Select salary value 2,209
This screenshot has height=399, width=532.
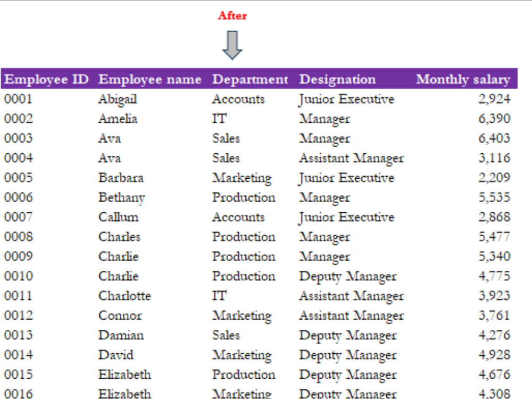[x=494, y=178]
